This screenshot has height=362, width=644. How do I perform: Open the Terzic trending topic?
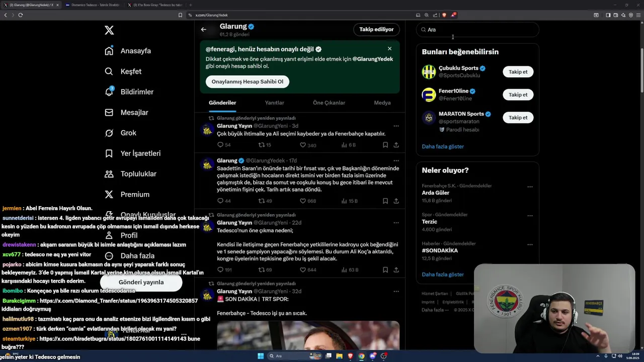[x=429, y=222]
